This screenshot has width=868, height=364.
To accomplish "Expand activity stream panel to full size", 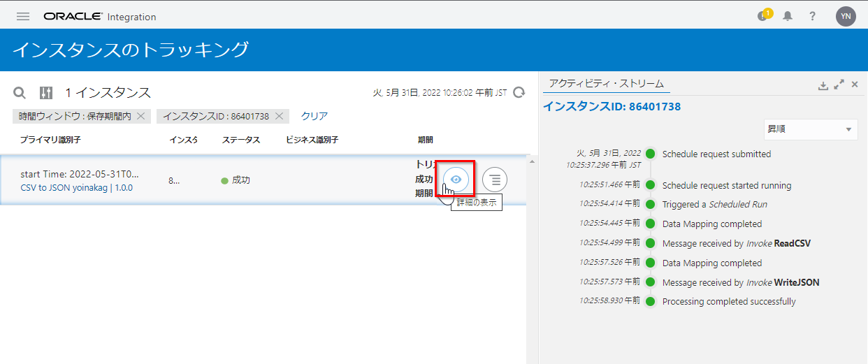I will coord(839,85).
